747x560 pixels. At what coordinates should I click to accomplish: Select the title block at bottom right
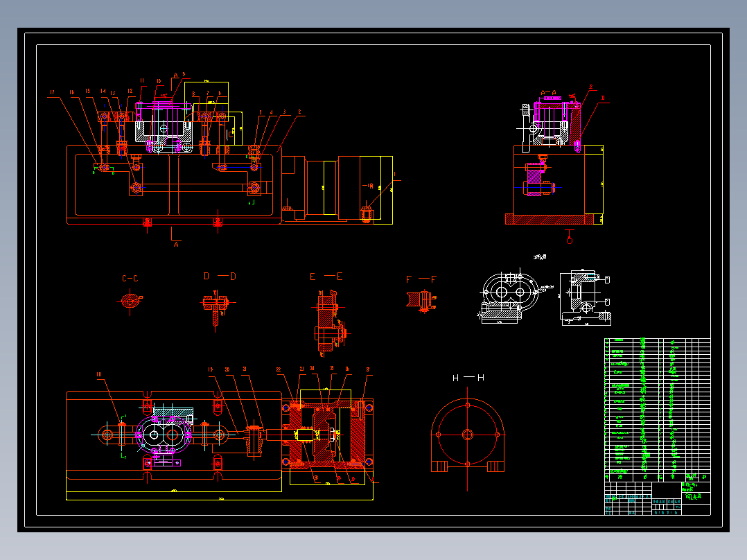(658, 498)
